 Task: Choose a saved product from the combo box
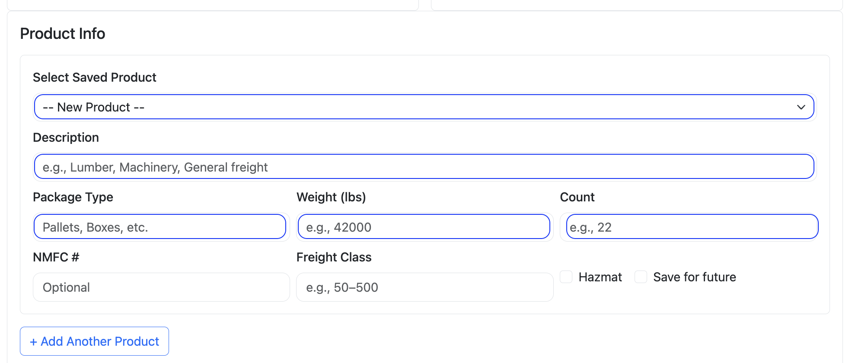click(x=424, y=107)
